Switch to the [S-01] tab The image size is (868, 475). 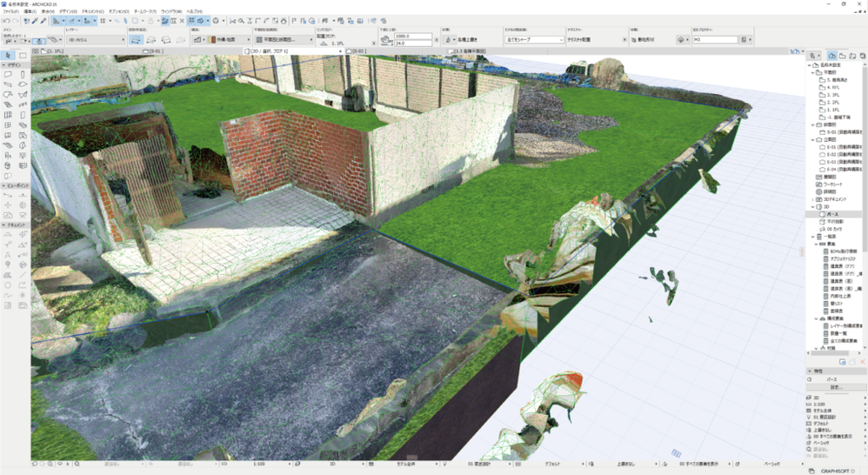(x=153, y=51)
